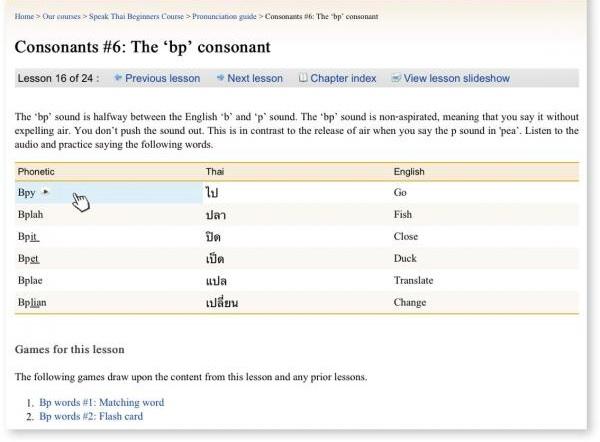Screen dimensions: 600x442
Task: Navigate to Home breadcrumb
Action: tap(24, 16)
